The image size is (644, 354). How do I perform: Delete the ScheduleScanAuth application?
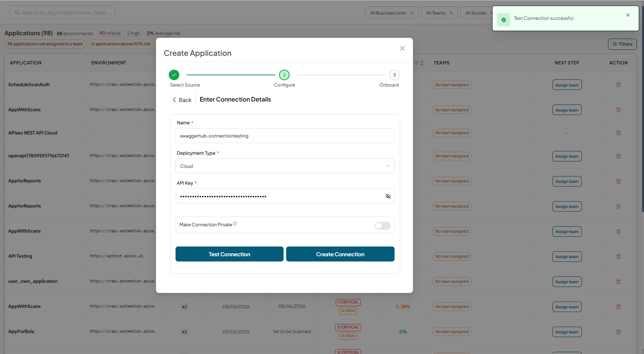(618, 85)
